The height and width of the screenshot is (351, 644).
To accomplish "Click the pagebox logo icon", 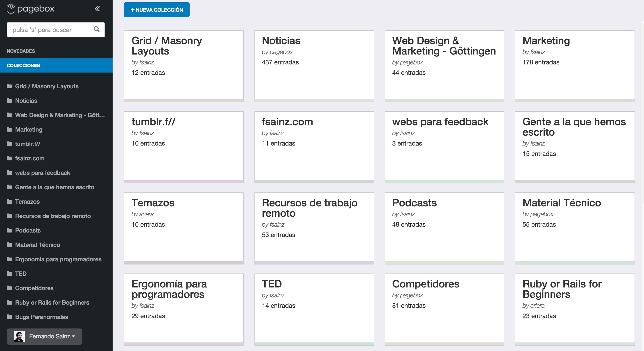I will 11,9.
